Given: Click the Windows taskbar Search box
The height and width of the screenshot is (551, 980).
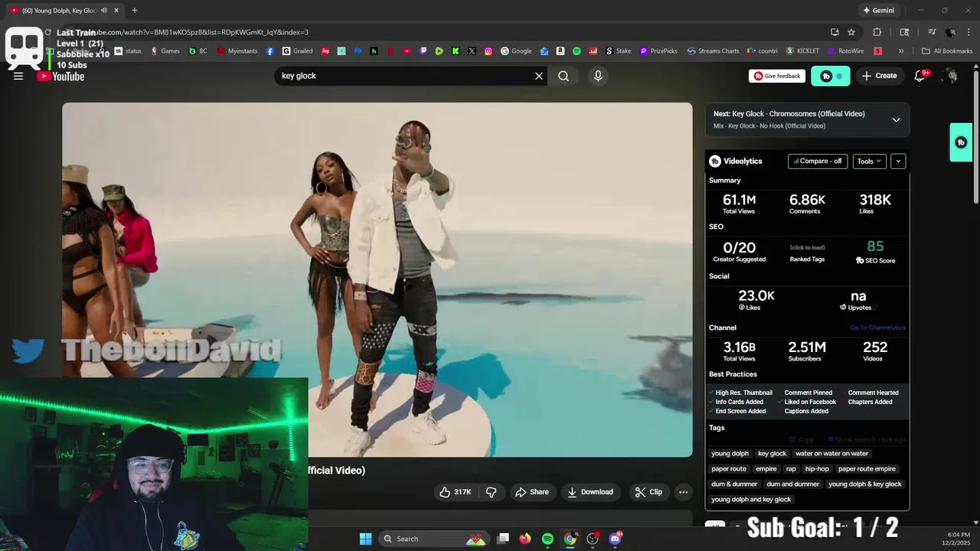Looking at the screenshot, I should (434, 539).
